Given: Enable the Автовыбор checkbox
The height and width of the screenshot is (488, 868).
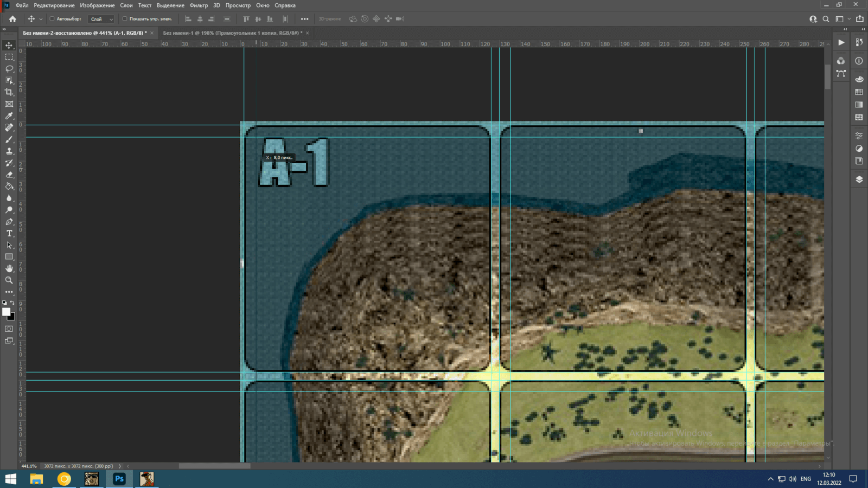Looking at the screenshot, I should [52, 19].
